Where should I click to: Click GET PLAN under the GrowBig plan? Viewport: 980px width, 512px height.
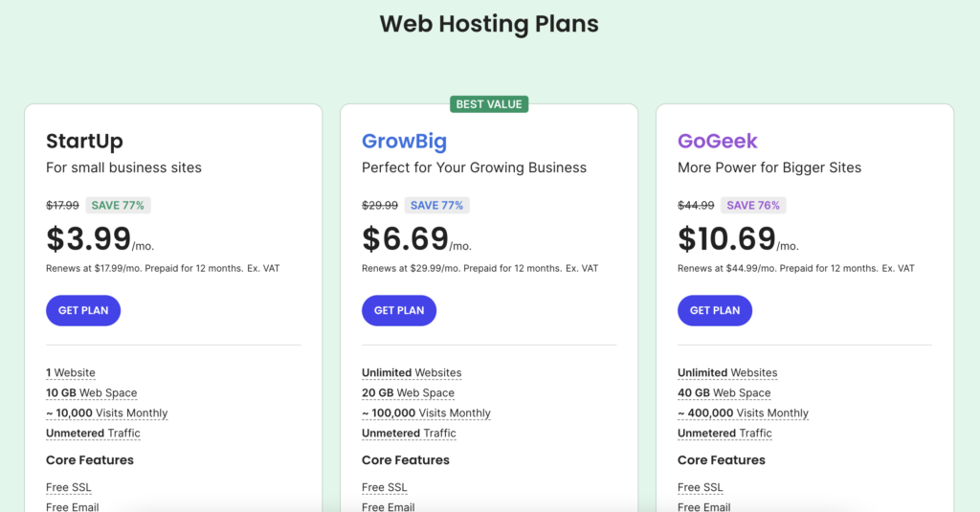tap(399, 310)
